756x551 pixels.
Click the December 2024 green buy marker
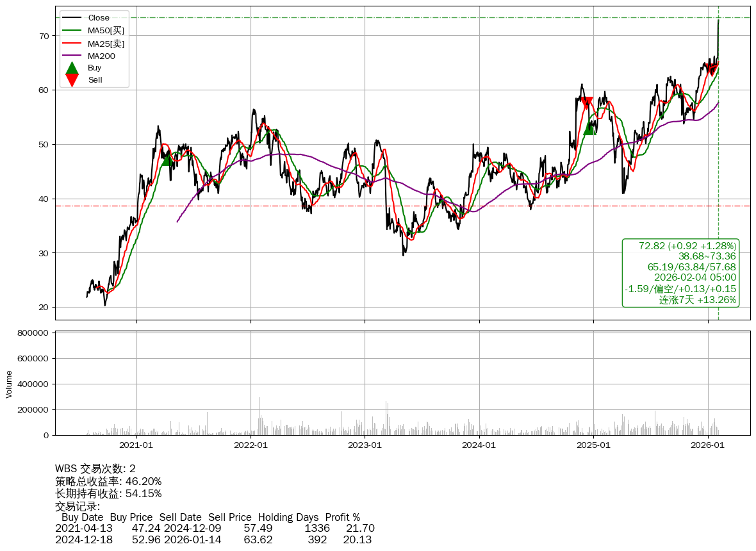590,128
